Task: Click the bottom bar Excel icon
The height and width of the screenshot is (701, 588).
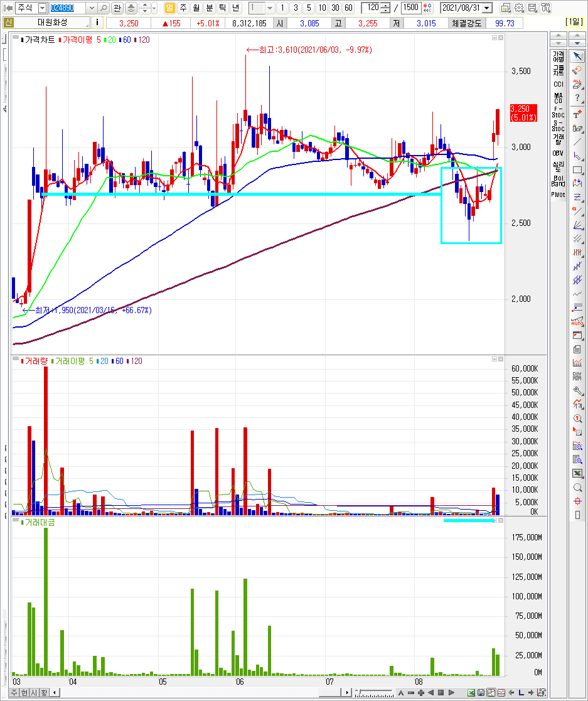Action: (x=471, y=692)
